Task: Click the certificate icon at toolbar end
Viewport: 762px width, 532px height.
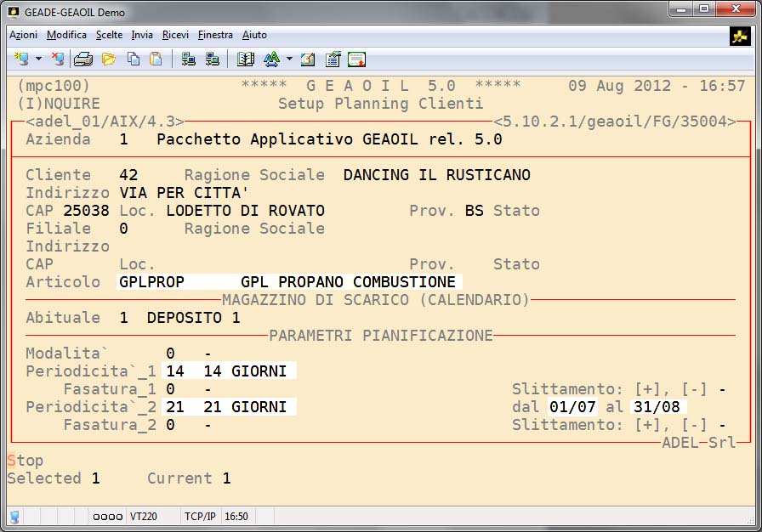Action: [357, 59]
